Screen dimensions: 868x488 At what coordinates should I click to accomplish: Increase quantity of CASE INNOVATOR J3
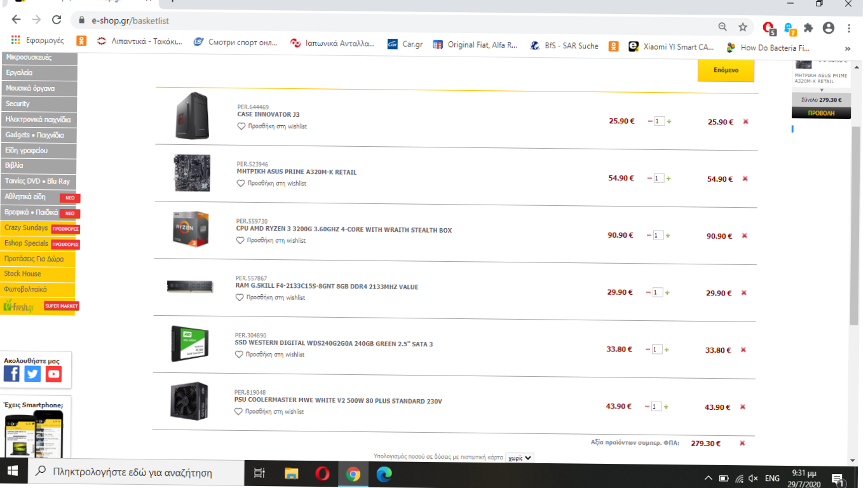668,121
